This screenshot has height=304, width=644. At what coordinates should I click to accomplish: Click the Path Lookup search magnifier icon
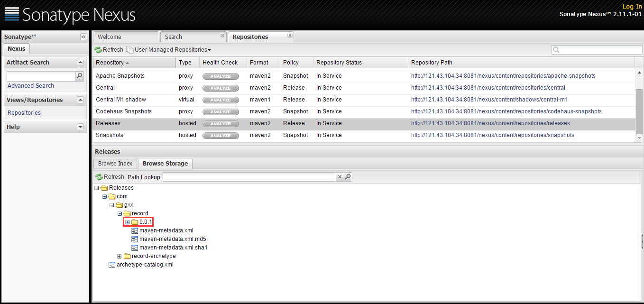click(348, 177)
